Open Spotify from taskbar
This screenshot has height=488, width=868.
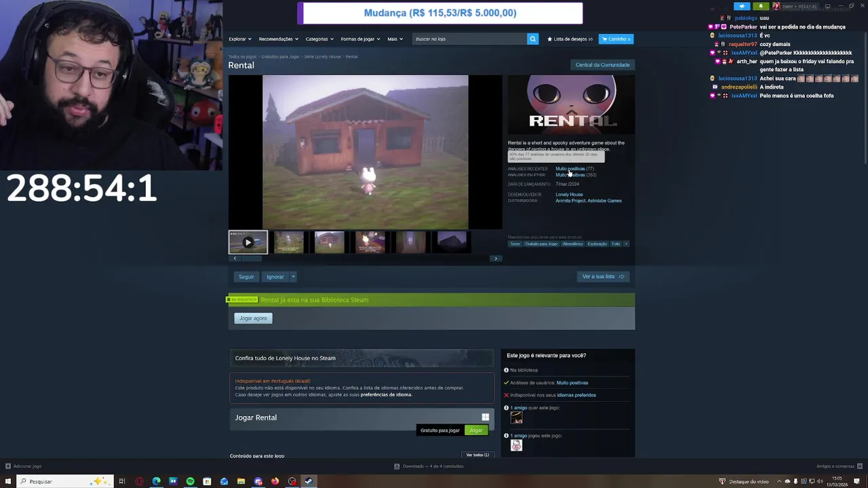click(190, 481)
